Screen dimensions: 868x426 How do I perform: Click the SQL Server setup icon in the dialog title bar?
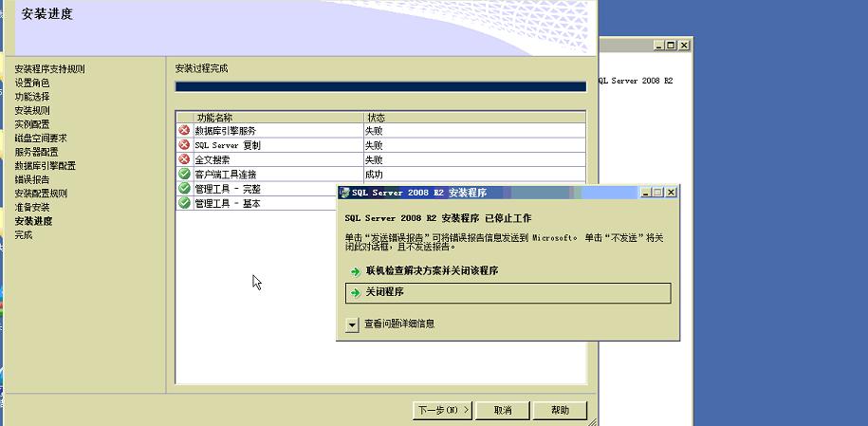(344, 193)
